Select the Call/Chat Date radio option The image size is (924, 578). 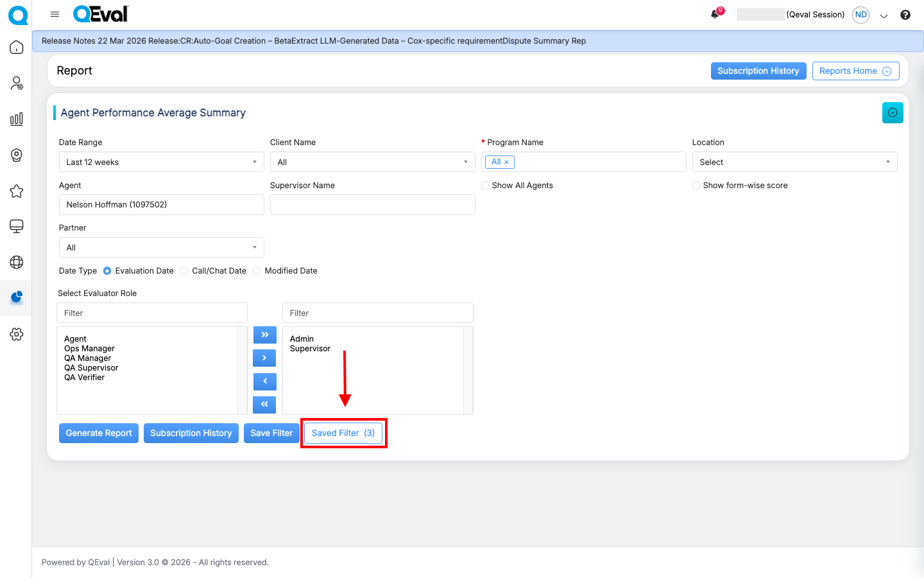click(x=184, y=271)
